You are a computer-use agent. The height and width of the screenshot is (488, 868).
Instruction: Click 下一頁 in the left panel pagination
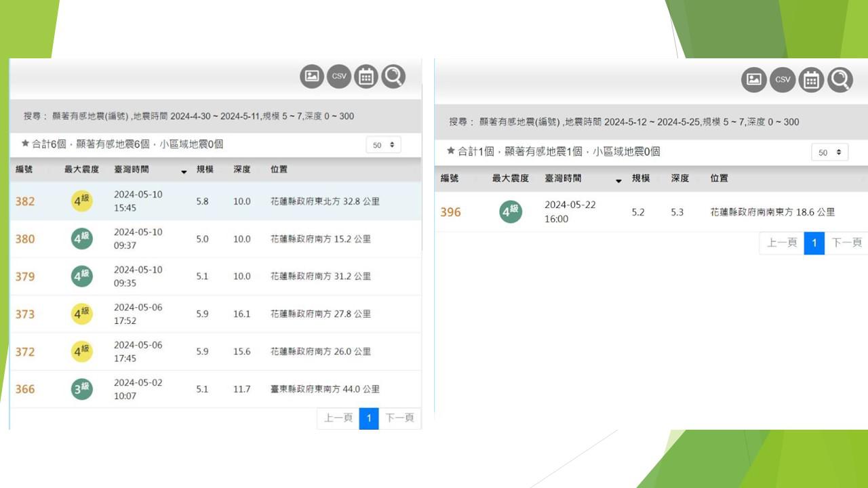coord(399,418)
